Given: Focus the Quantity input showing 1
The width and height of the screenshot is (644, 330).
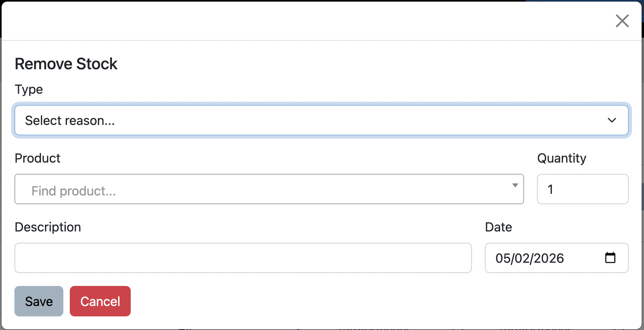Looking at the screenshot, I should (x=583, y=189).
